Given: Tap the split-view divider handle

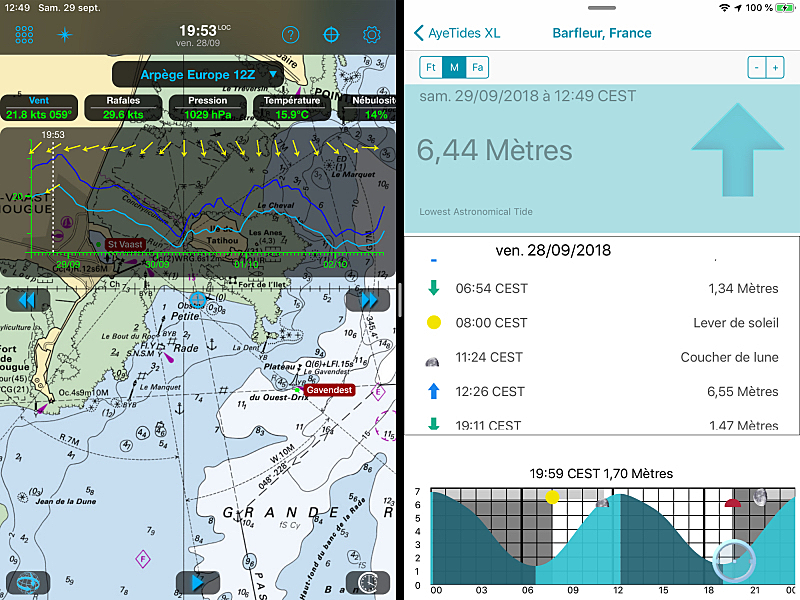Looking at the screenshot, I should [x=400, y=300].
